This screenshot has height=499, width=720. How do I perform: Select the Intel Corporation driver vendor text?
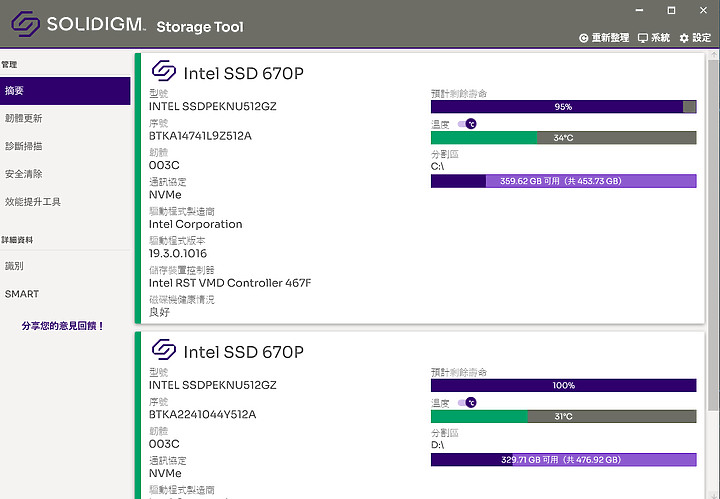pyautogui.click(x=196, y=224)
